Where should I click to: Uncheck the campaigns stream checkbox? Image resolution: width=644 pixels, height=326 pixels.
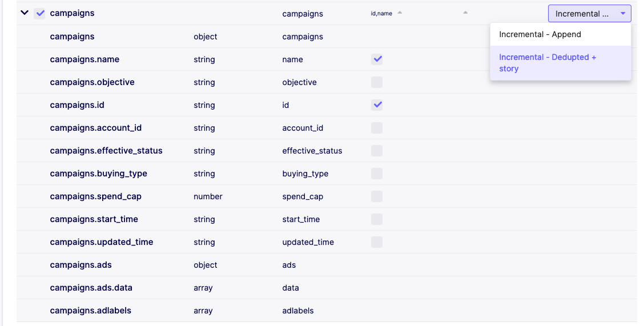click(39, 13)
